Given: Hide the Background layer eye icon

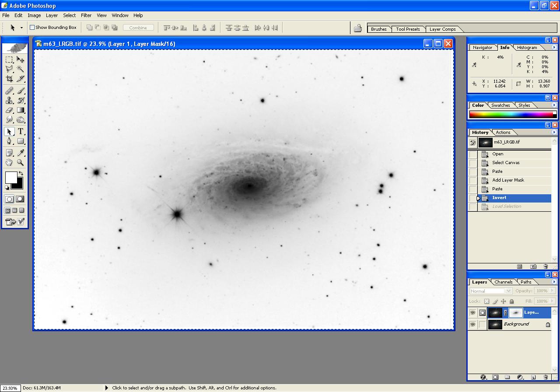Looking at the screenshot, I should (x=472, y=325).
